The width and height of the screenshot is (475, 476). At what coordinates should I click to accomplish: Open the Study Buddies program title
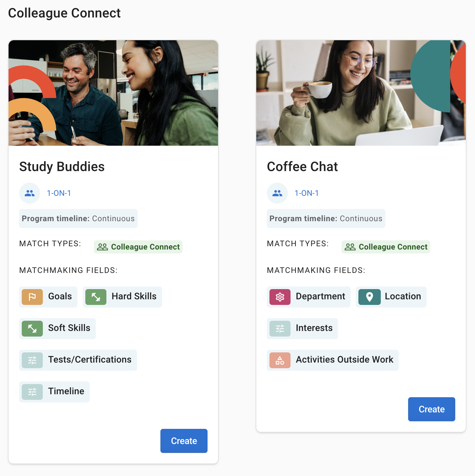coord(62,167)
